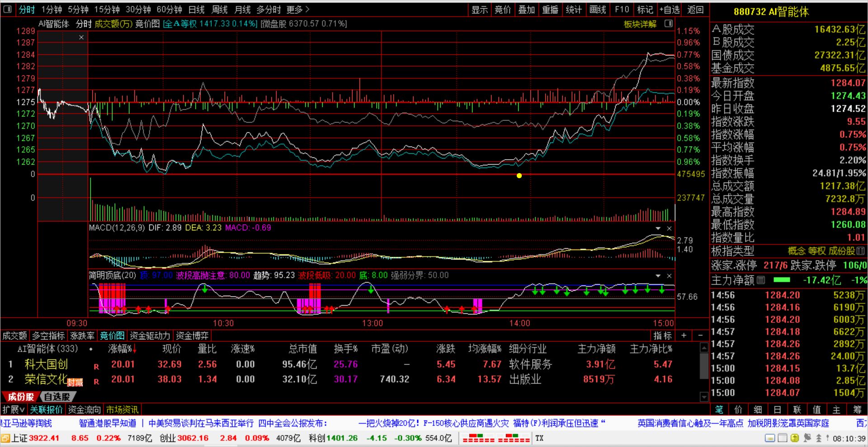Click the plus icon next to 指标
This screenshot has height=447, width=868.
tap(684, 335)
